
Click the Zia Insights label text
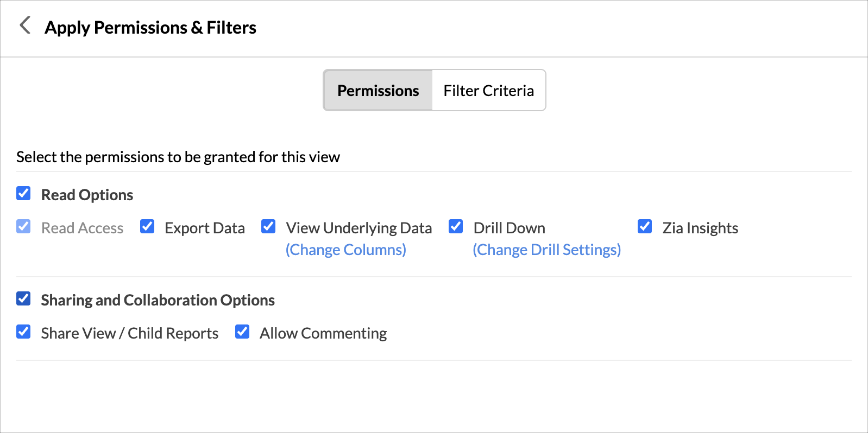700,228
